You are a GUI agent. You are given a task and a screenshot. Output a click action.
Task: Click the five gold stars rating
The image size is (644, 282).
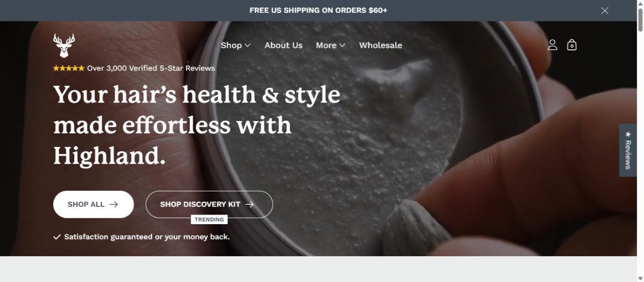[x=69, y=68]
